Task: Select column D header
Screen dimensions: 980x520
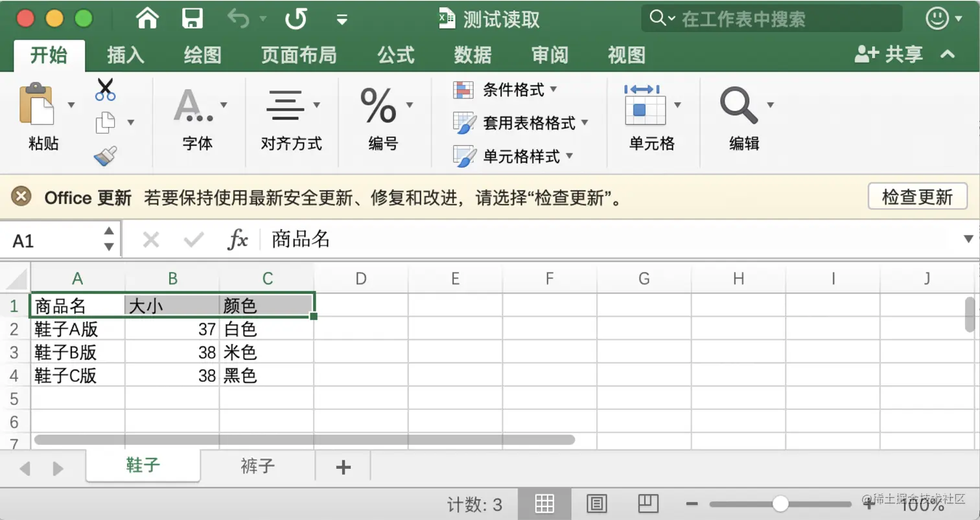Action: (x=361, y=278)
